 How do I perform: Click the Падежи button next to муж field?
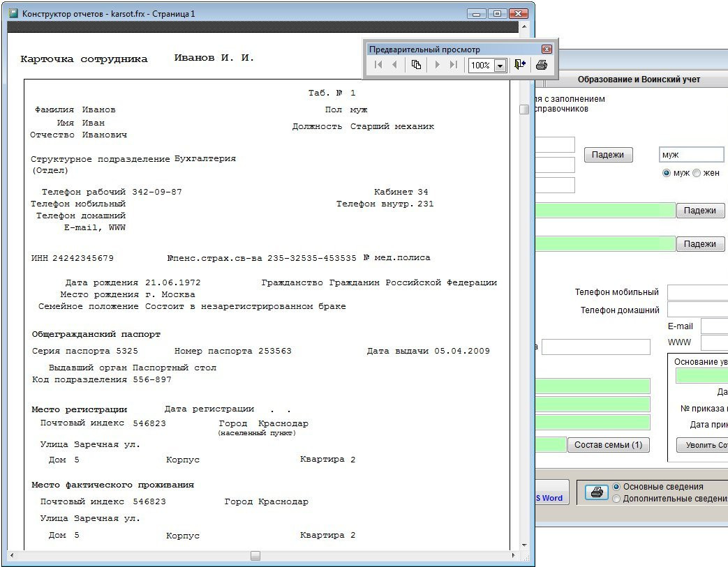pos(608,155)
